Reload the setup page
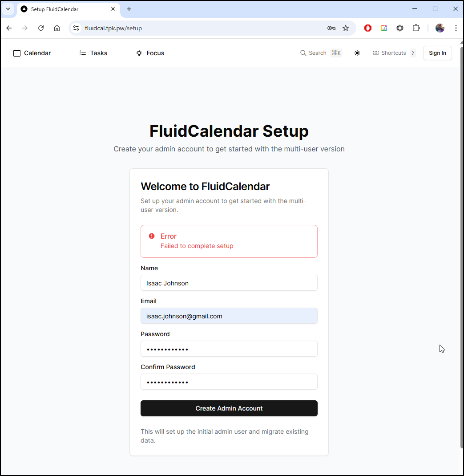464x476 pixels. [40, 28]
